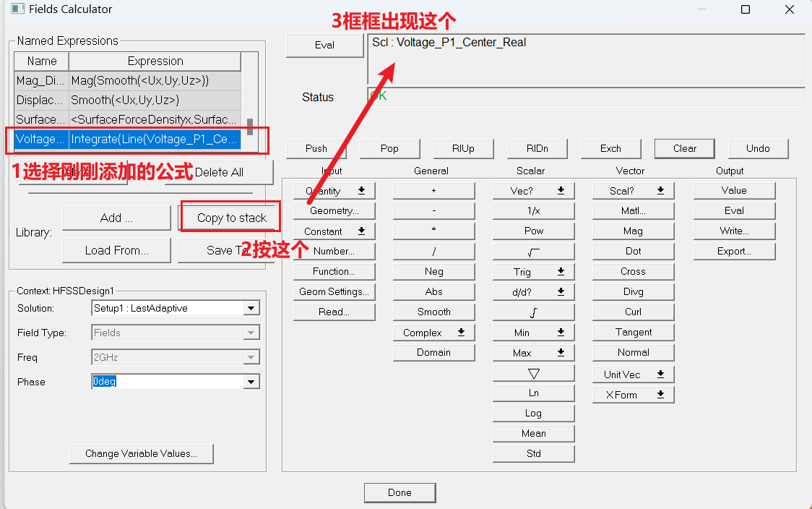Click the Undo button
812x509 pixels.
758,148
